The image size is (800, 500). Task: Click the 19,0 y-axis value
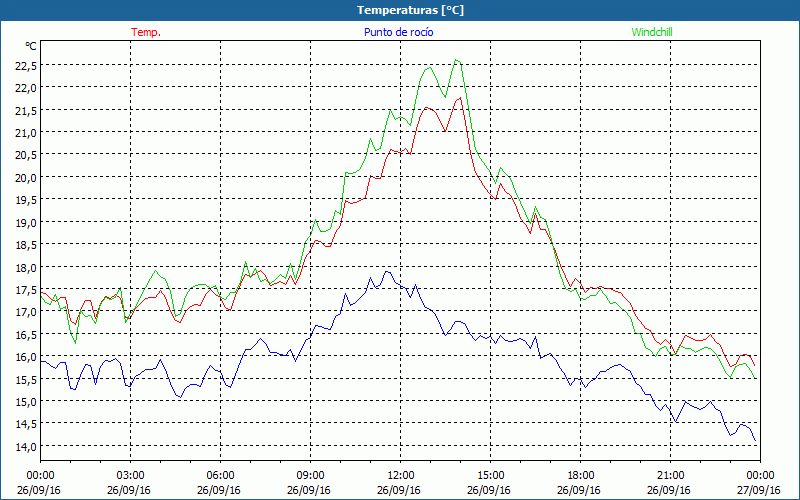coord(25,222)
